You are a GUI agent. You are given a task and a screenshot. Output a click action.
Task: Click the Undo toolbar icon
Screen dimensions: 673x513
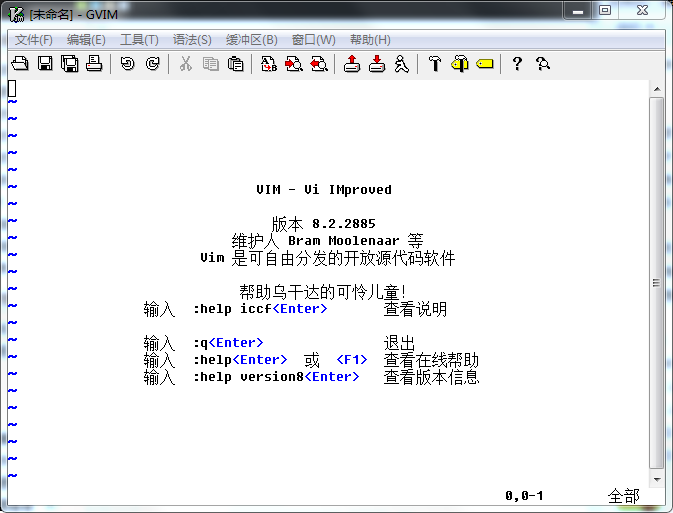coord(127,64)
